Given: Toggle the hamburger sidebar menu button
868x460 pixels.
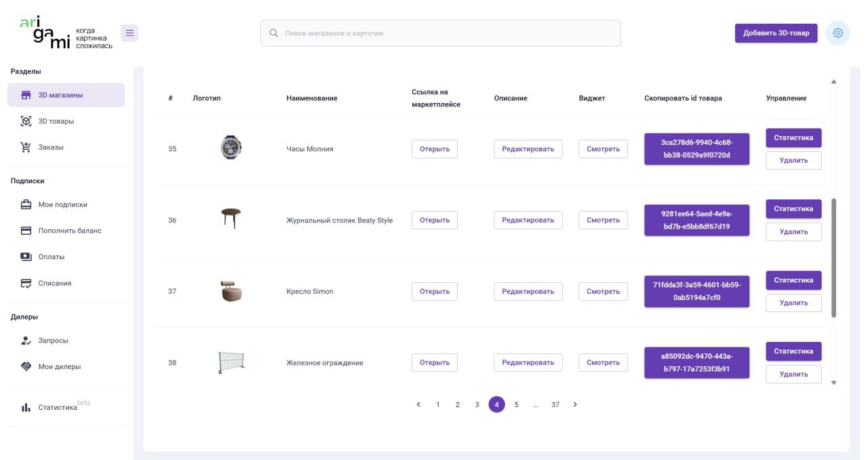Looking at the screenshot, I should point(130,33).
